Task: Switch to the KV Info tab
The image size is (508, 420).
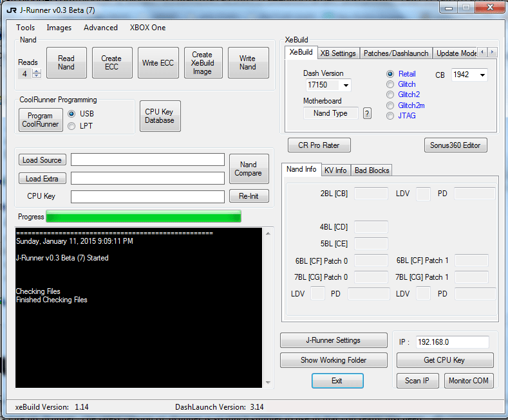Action: coord(335,170)
